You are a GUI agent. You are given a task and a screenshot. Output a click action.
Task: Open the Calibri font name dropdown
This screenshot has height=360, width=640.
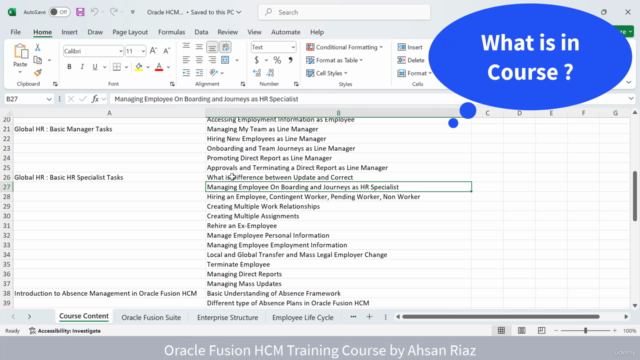click(120, 51)
